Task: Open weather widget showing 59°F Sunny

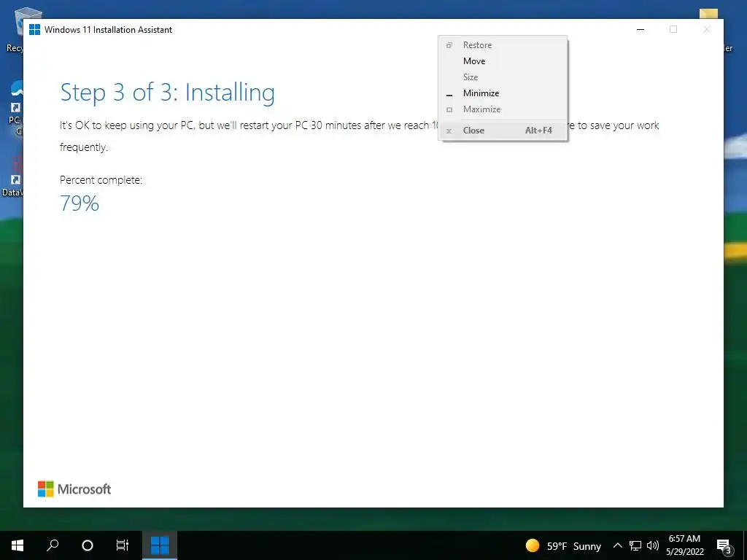Action: coord(563,545)
